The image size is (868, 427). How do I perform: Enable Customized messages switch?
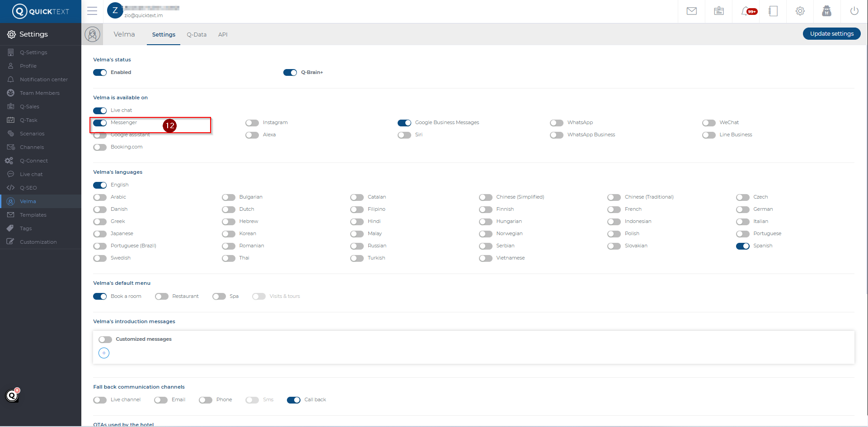(x=105, y=339)
